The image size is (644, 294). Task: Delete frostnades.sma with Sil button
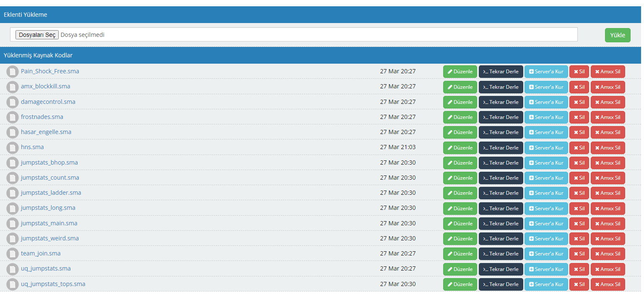pos(579,117)
